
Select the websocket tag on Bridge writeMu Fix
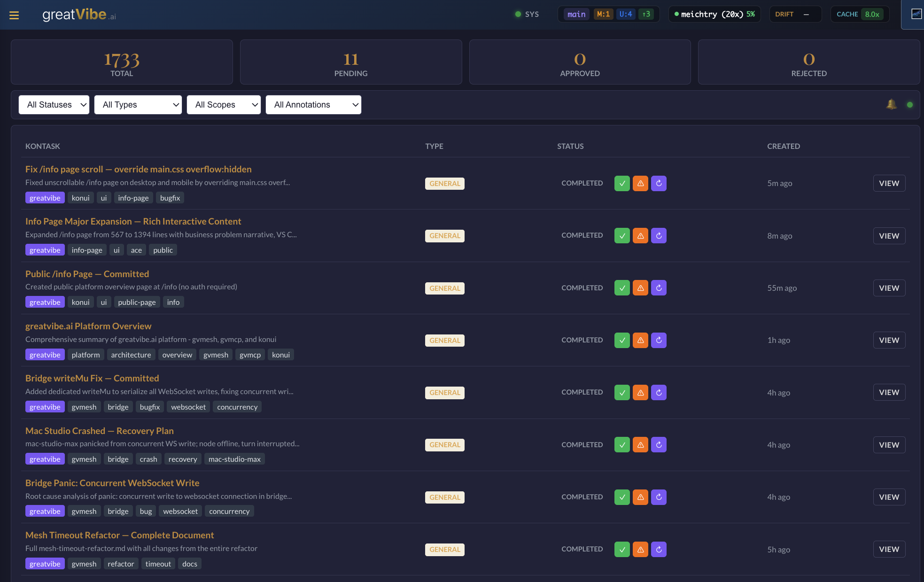(188, 406)
